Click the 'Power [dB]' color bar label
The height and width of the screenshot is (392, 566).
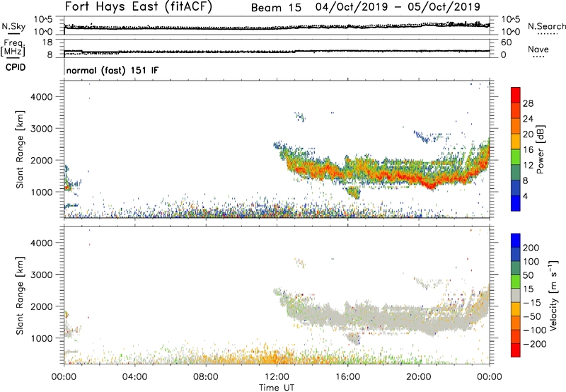540,149
